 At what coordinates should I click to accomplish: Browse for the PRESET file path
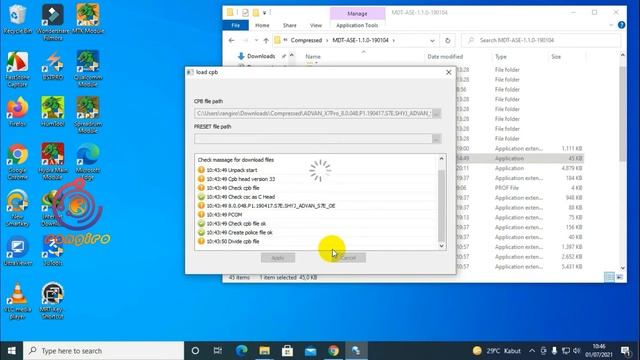436,139
